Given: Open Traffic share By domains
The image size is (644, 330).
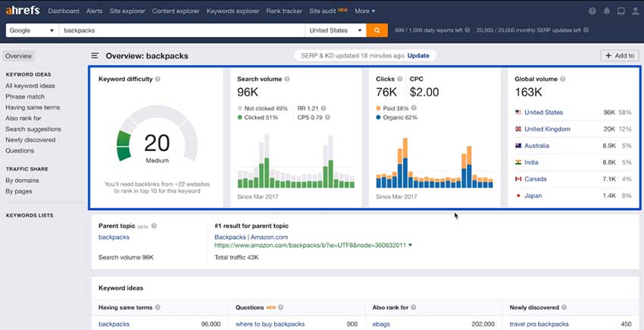Looking at the screenshot, I should (22, 181).
